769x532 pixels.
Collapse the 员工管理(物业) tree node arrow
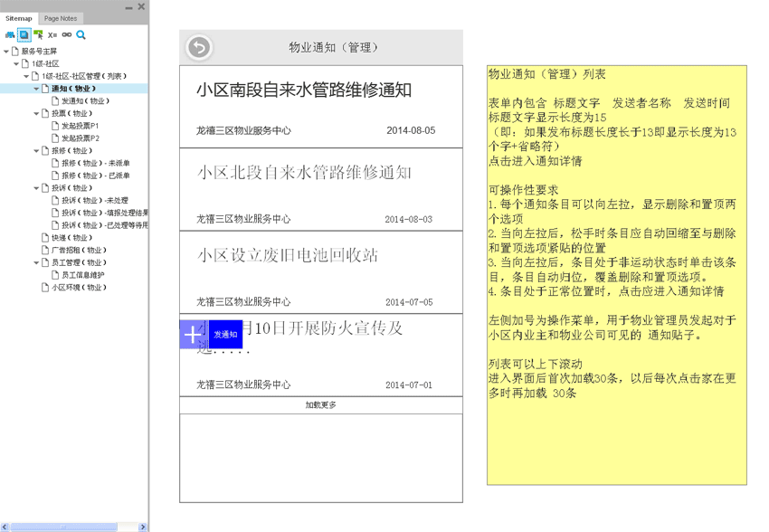(37, 262)
